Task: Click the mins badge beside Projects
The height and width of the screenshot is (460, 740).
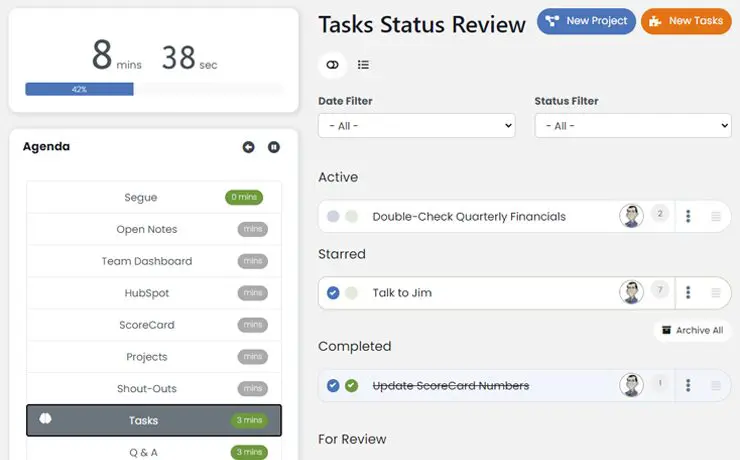Action: click(x=252, y=357)
